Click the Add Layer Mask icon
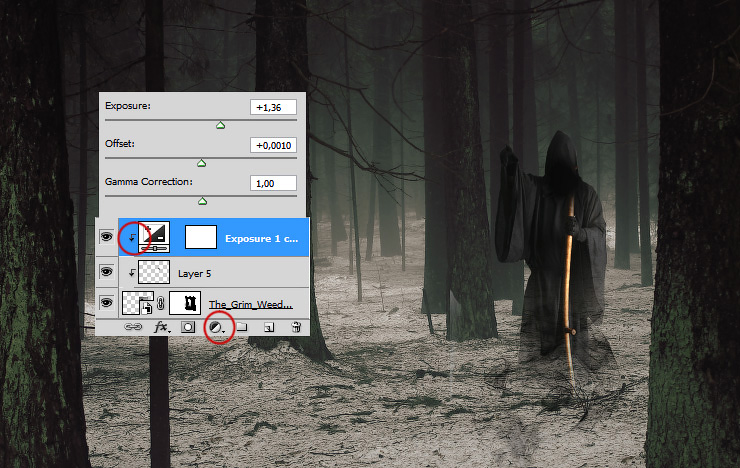This screenshot has width=740, height=468. click(188, 327)
